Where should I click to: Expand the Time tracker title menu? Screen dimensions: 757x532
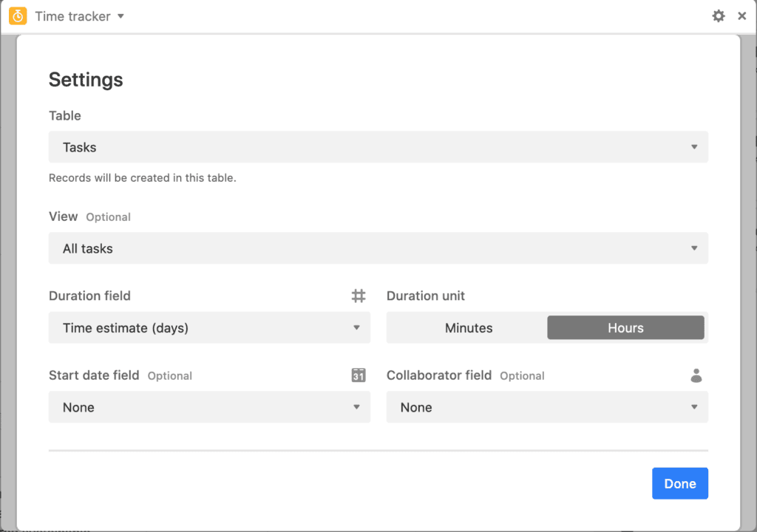coord(120,16)
